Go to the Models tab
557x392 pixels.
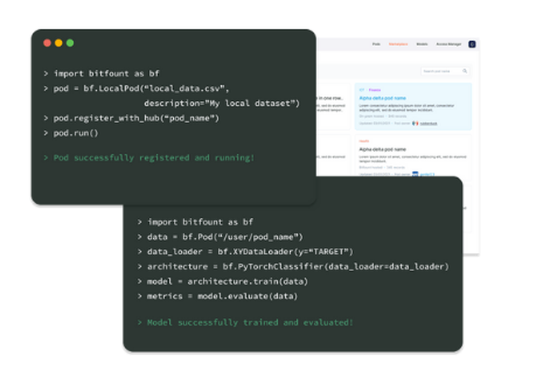coord(422,44)
